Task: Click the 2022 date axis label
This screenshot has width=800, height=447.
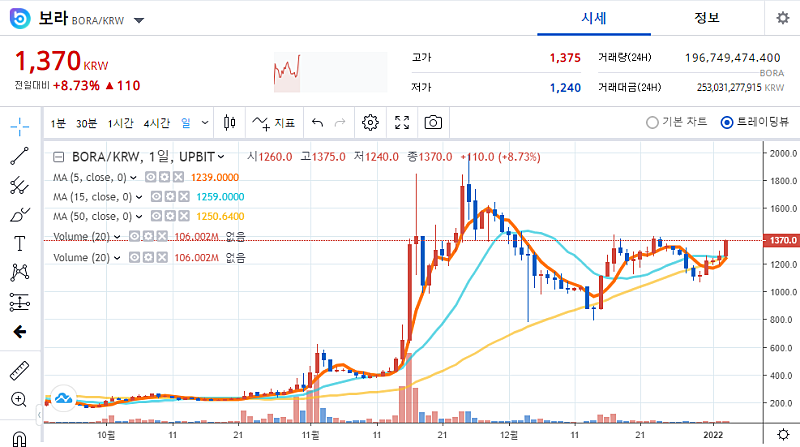Action: [713, 435]
